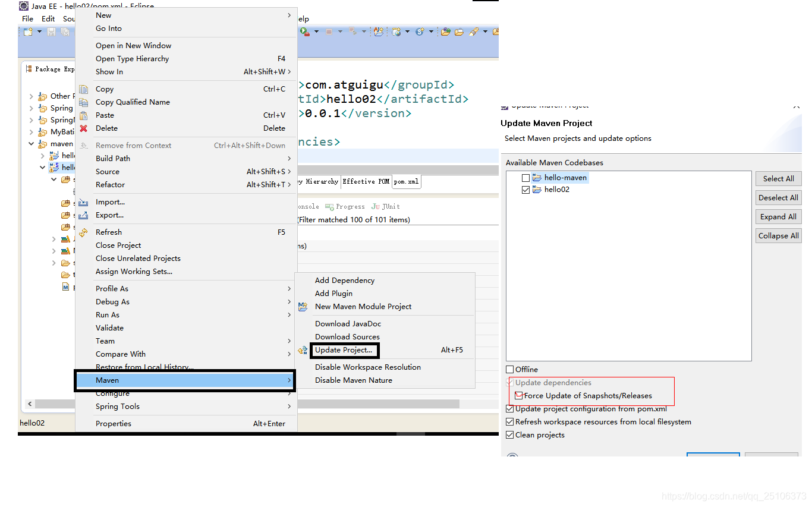812x507 pixels.
Task: Click the Search flashlight toolbar icon
Action: click(474, 32)
